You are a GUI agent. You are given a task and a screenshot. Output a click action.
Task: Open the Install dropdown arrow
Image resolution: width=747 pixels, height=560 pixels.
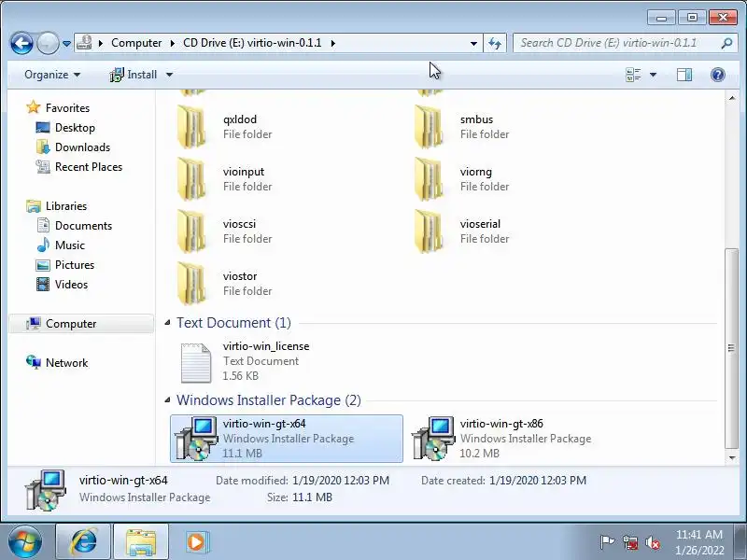click(x=169, y=75)
